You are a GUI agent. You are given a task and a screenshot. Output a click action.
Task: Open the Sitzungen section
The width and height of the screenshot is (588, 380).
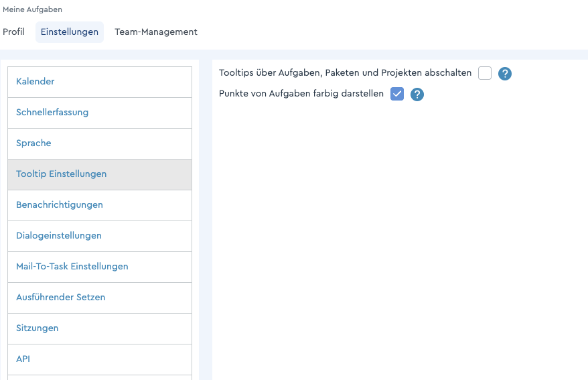[x=38, y=328]
